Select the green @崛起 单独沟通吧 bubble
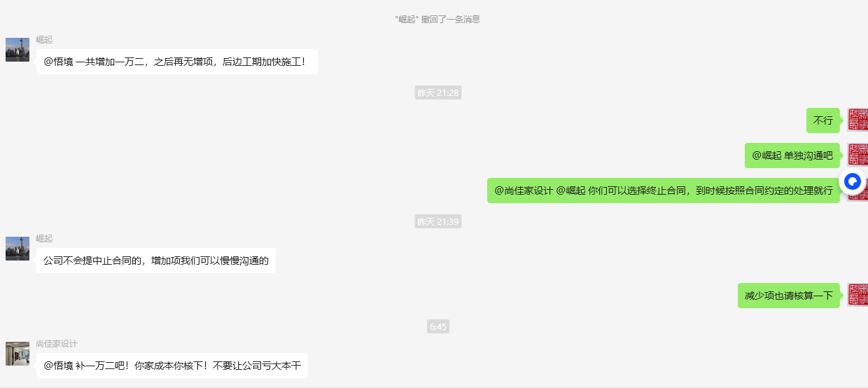 coord(792,155)
